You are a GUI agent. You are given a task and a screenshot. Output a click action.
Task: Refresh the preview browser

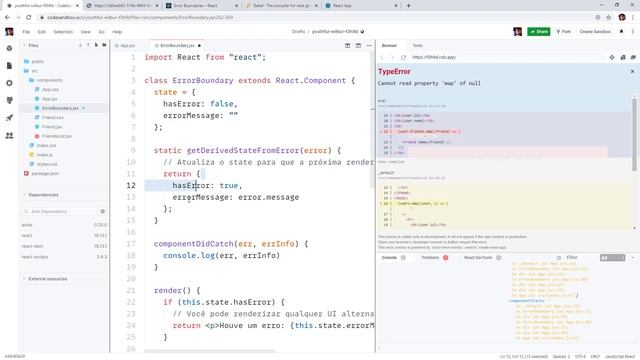click(x=403, y=58)
